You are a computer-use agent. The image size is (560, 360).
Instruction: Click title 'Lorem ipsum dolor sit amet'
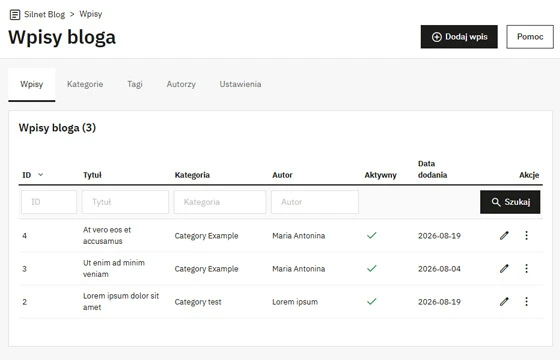point(121,301)
